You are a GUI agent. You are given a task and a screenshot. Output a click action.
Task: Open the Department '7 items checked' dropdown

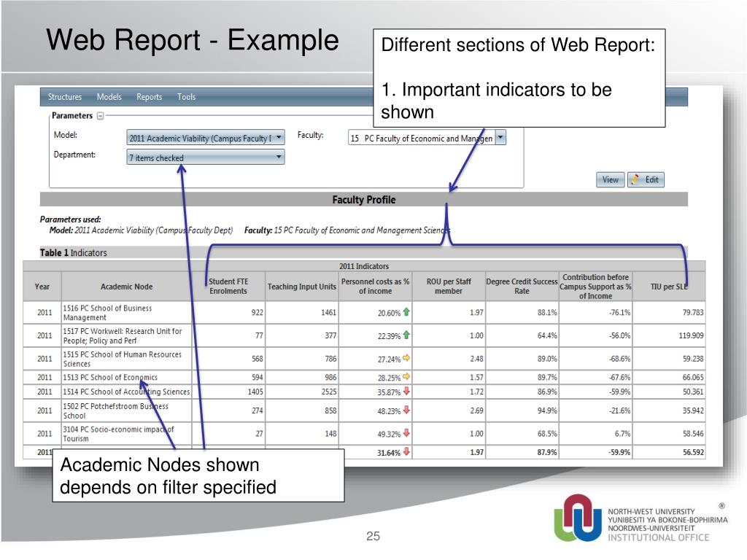pyautogui.click(x=279, y=157)
